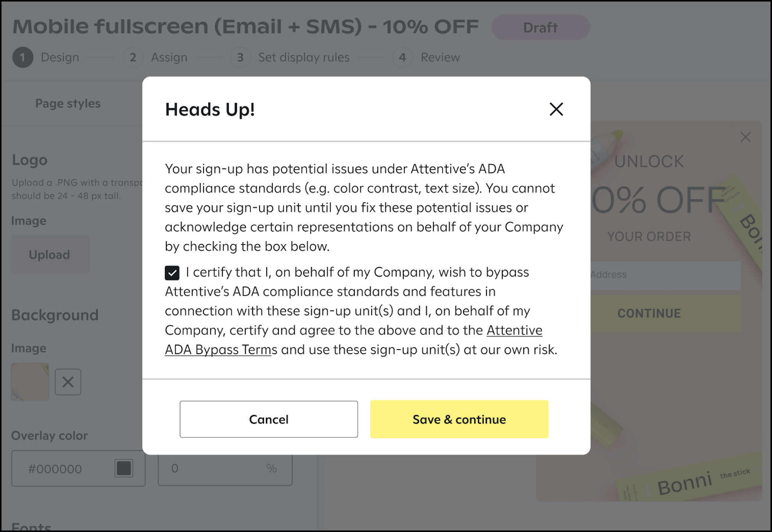The image size is (772, 532).
Task: Click the Cancel button
Action: click(269, 419)
